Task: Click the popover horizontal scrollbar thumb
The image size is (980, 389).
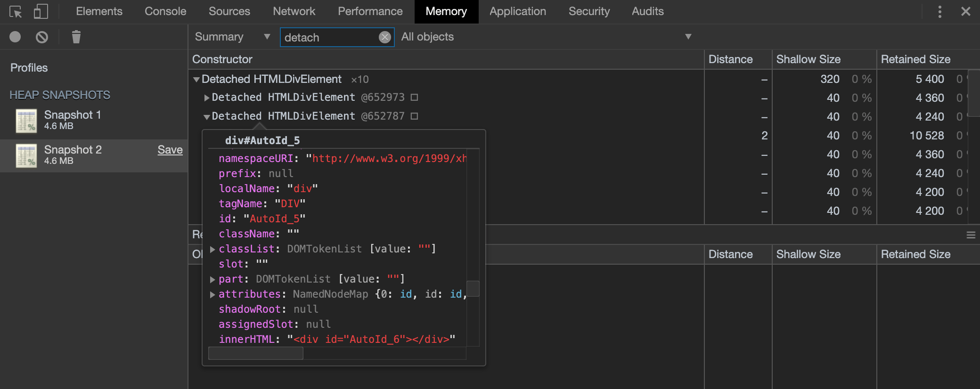Action: pos(256,353)
